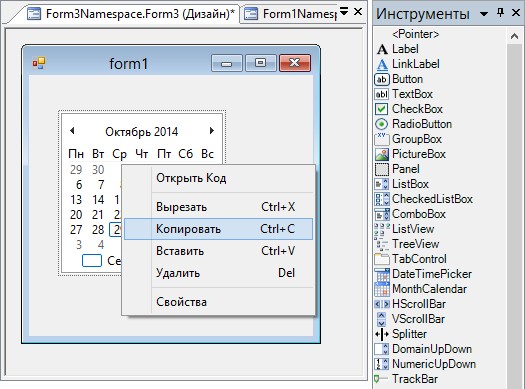525x389 pixels.
Task: Select the Label tool icon
Action: (x=382, y=49)
